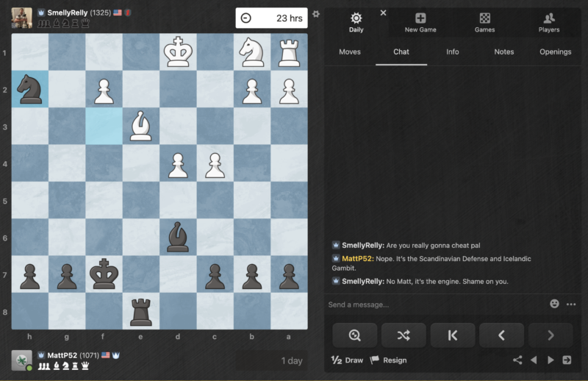
Task: Select the black king on f7
Action: click(104, 274)
